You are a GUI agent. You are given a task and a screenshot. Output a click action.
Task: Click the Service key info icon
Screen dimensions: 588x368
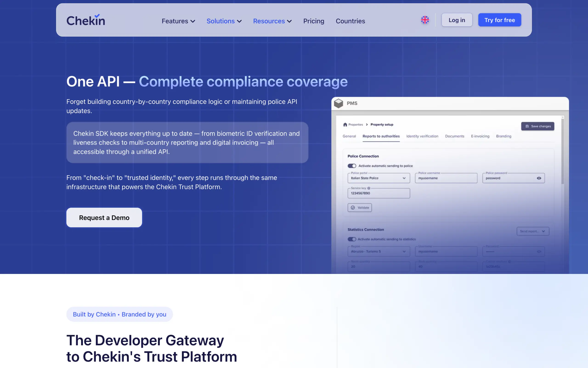point(369,188)
